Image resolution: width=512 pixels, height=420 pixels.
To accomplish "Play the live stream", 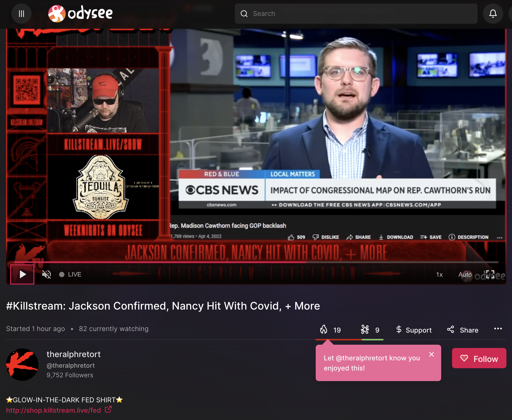I will [x=22, y=274].
